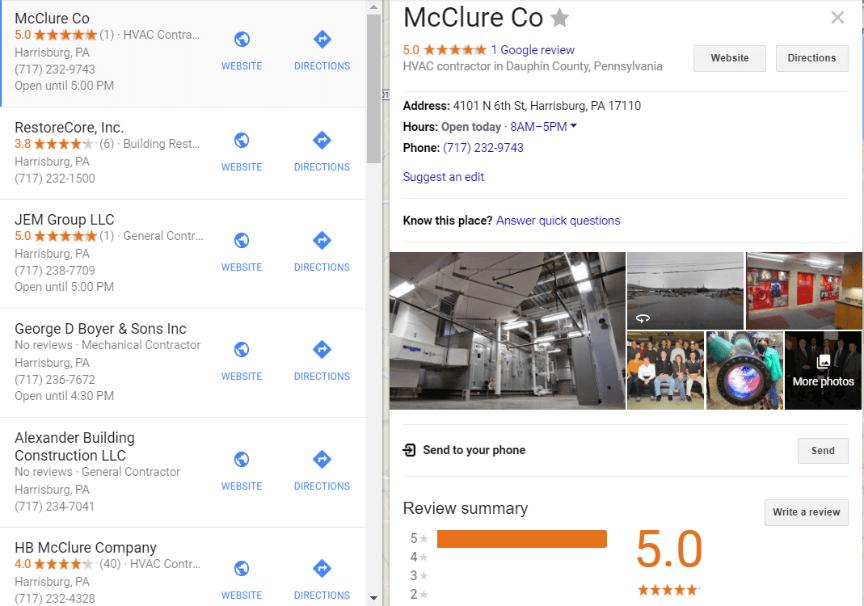Click WEBSITE label under McClure Co listing

[242, 66]
